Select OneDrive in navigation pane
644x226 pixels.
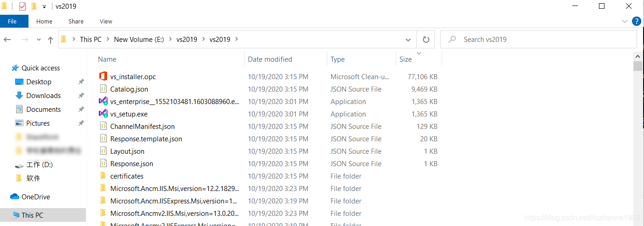coord(35,197)
